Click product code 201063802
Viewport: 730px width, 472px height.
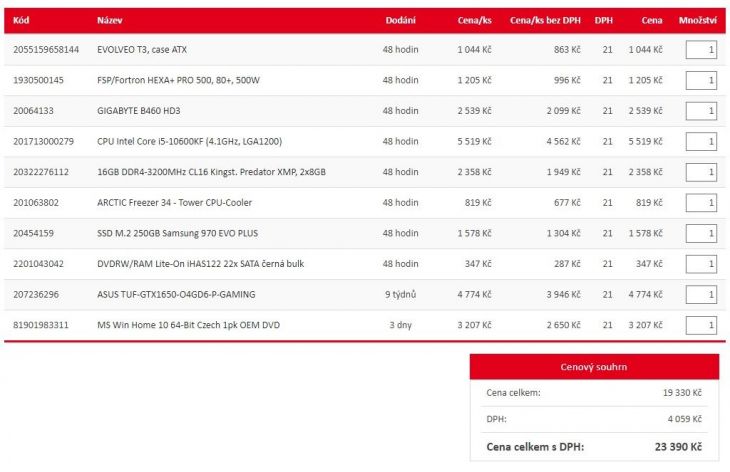36,203
